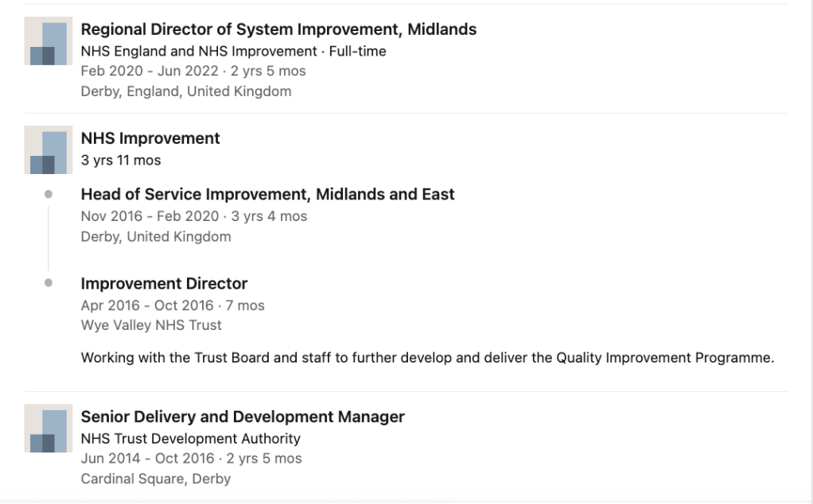Click NHS England and NHS Improvement · Full-time

(233, 51)
